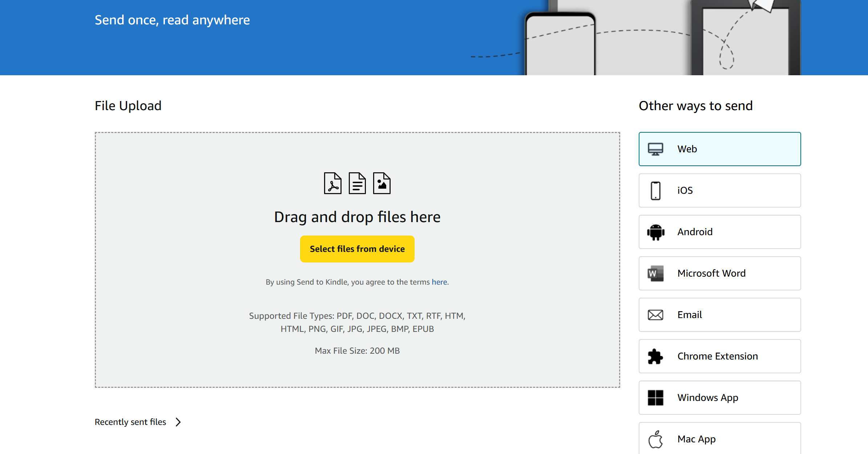Click the Android robot icon
Screen dimensions: 868x454
point(655,232)
